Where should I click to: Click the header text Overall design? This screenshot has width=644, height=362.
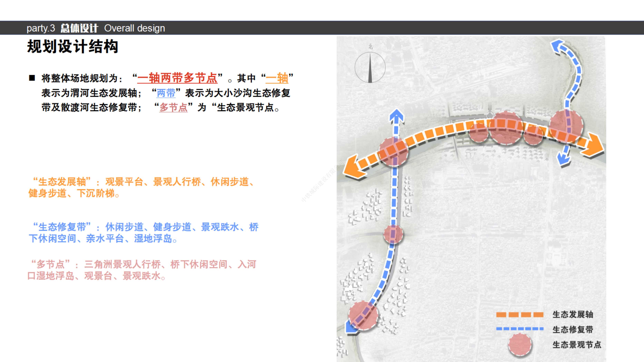(x=135, y=28)
